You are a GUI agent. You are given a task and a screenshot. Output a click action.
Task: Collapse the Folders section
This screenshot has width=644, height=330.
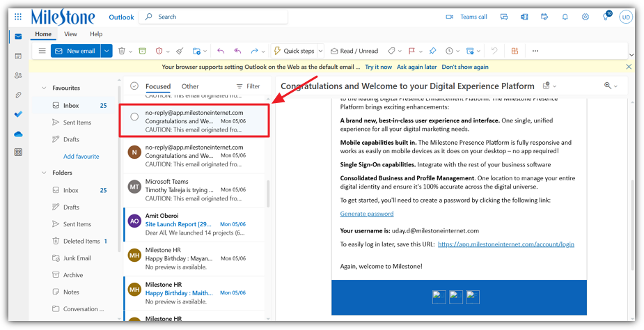click(44, 173)
